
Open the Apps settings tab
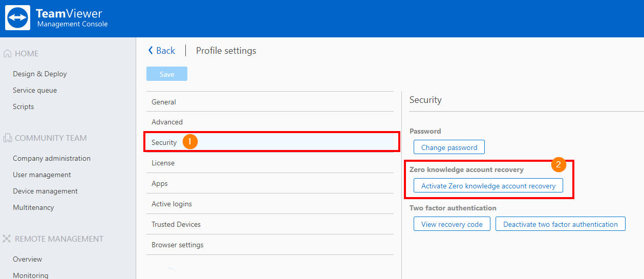tap(270, 183)
